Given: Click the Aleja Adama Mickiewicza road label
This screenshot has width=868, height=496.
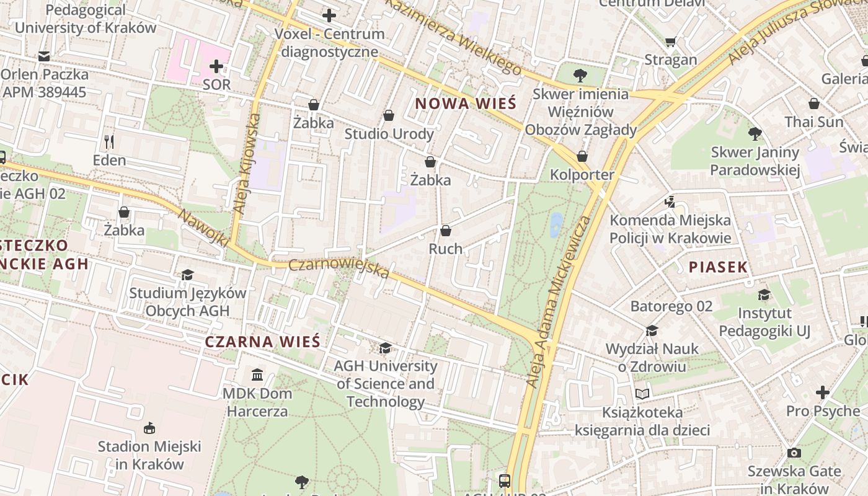Looking at the screenshot, I should click(x=557, y=302).
